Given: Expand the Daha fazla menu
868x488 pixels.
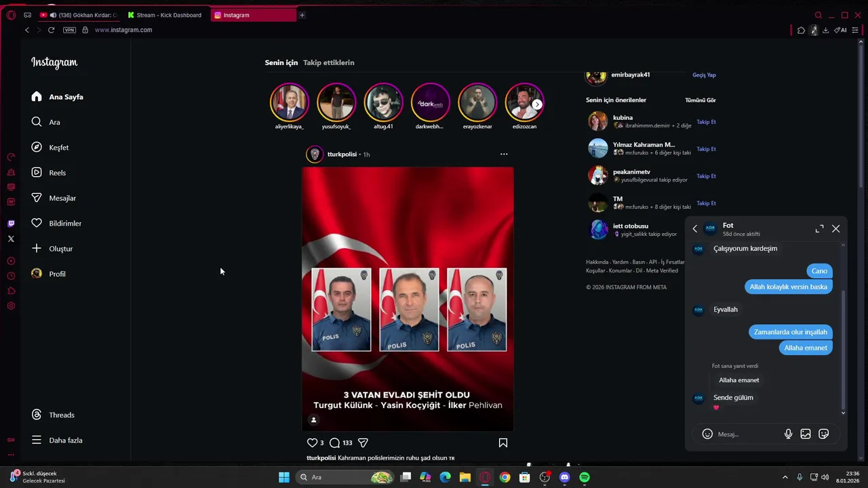Looking at the screenshot, I should [57, 440].
